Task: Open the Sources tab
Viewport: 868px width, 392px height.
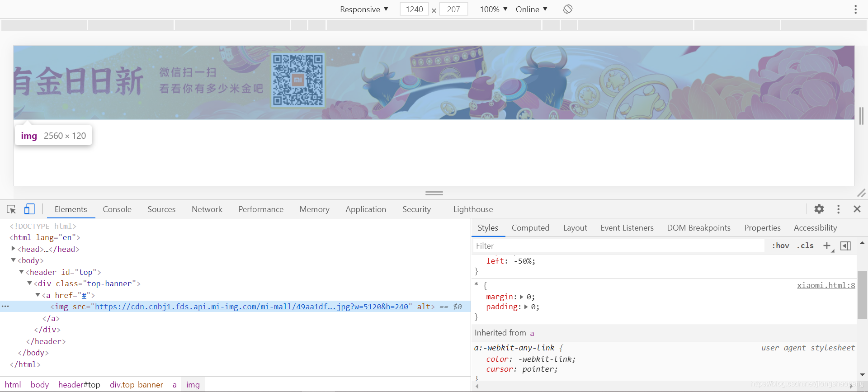Action: pyautogui.click(x=161, y=209)
